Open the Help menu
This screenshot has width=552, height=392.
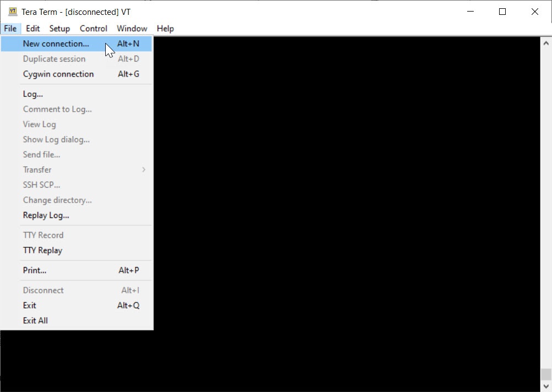pyautogui.click(x=165, y=29)
